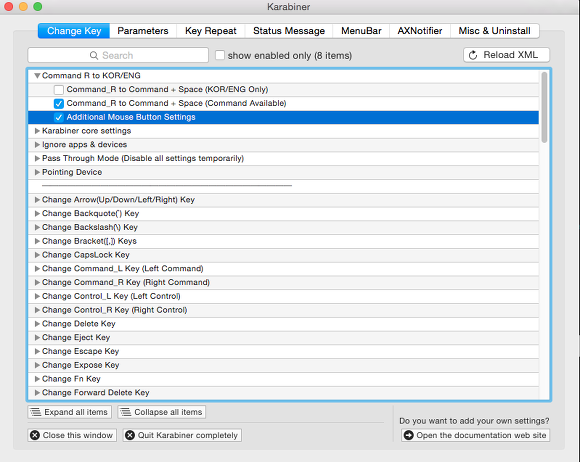The width and height of the screenshot is (580, 462).
Task: Click the list icon on Expand all items
Action: pos(36,412)
